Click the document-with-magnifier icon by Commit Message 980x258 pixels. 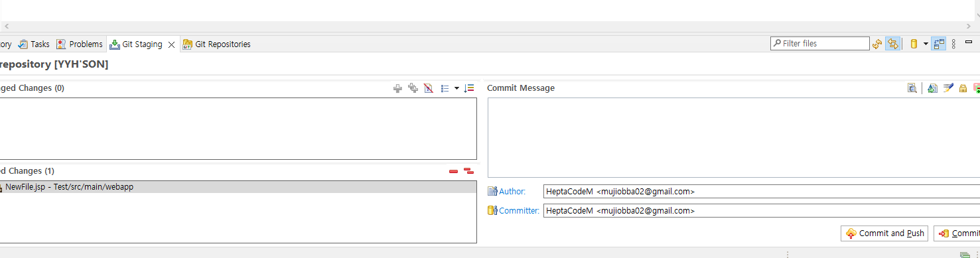(912, 88)
